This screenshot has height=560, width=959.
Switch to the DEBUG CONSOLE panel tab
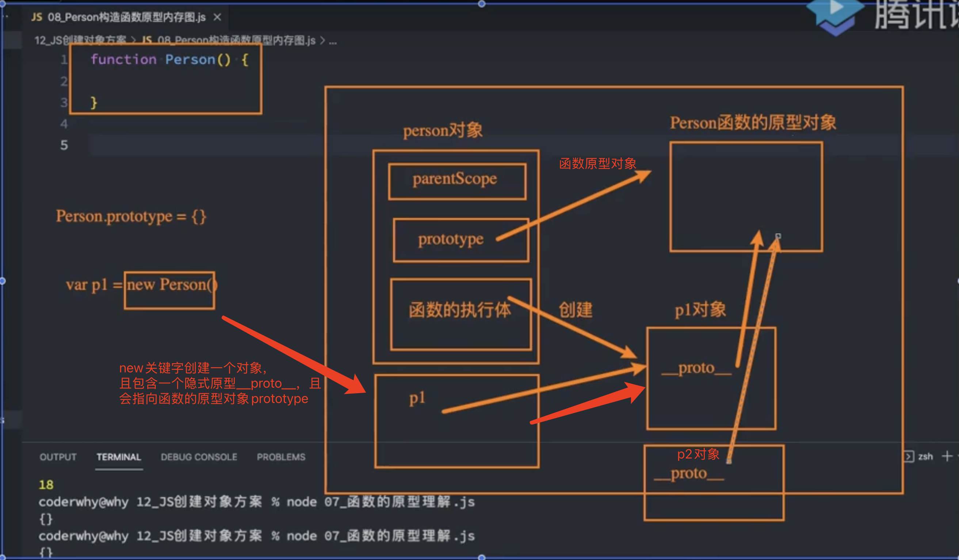pos(199,457)
